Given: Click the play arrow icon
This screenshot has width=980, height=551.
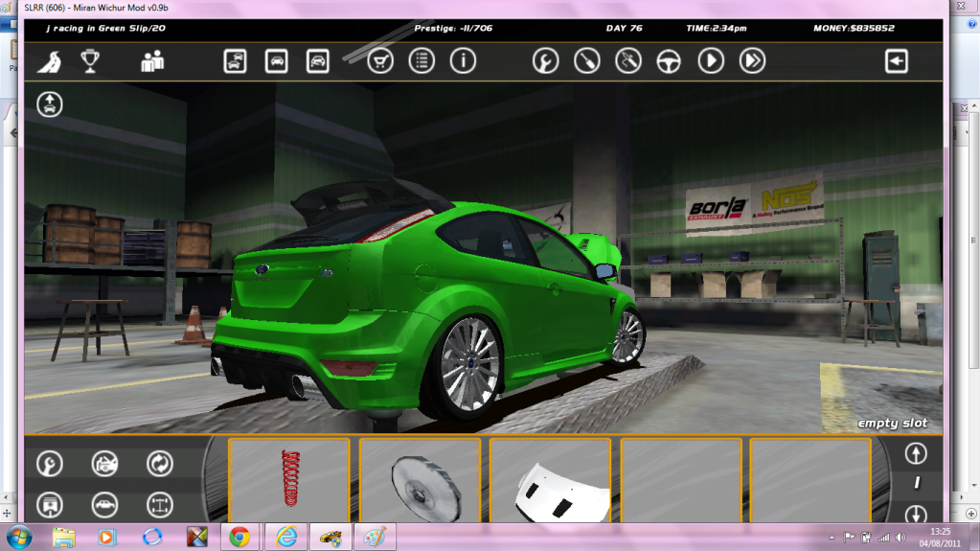Looking at the screenshot, I should click(x=711, y=61).
